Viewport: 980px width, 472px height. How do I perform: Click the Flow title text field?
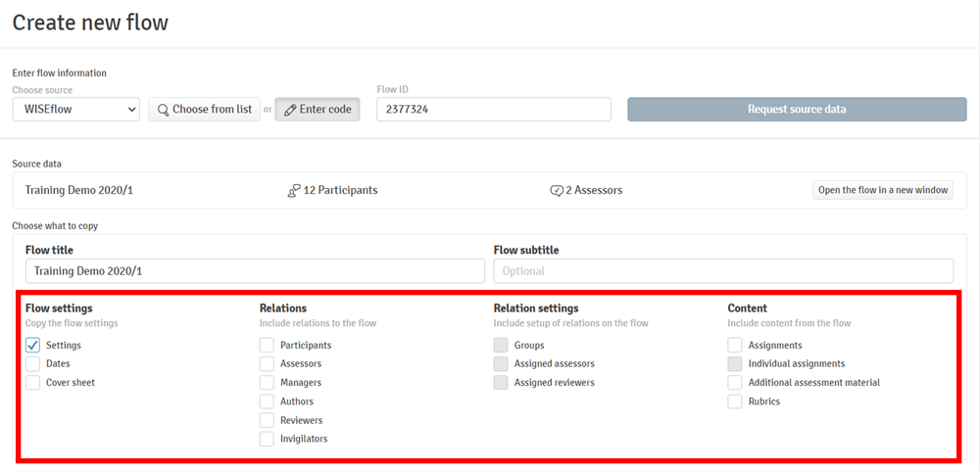[255, 271]
